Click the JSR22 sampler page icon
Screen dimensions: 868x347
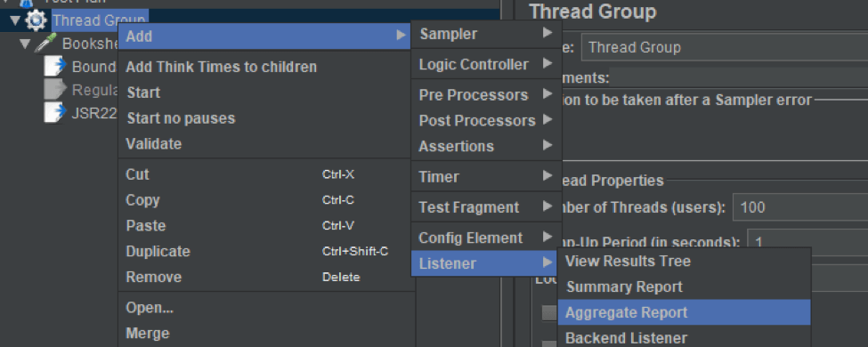[x=55, y=113]
